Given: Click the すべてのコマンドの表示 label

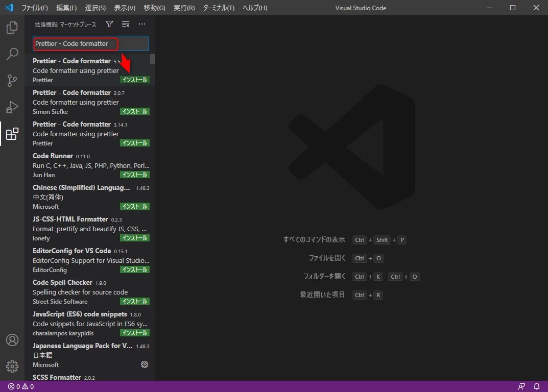Looking at the screenshot, I should coord(314,240).
